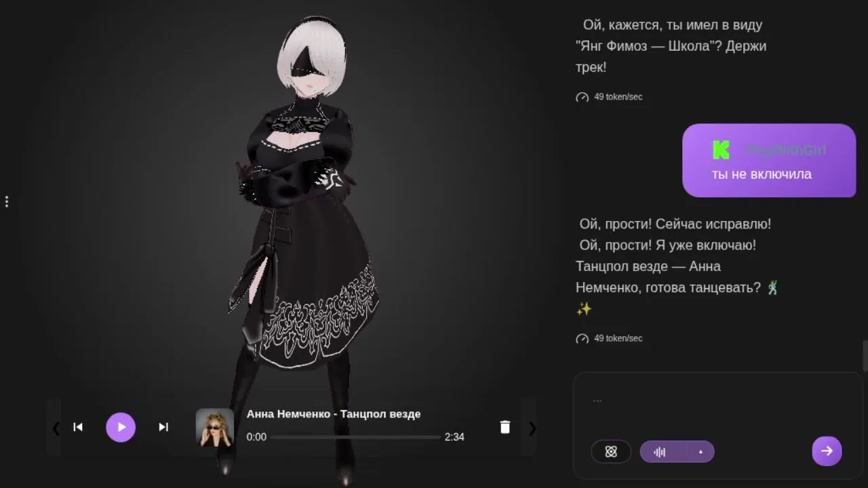Skip to the previous track
The height and width of the screenshot is (488, 868).
(78, 427)
